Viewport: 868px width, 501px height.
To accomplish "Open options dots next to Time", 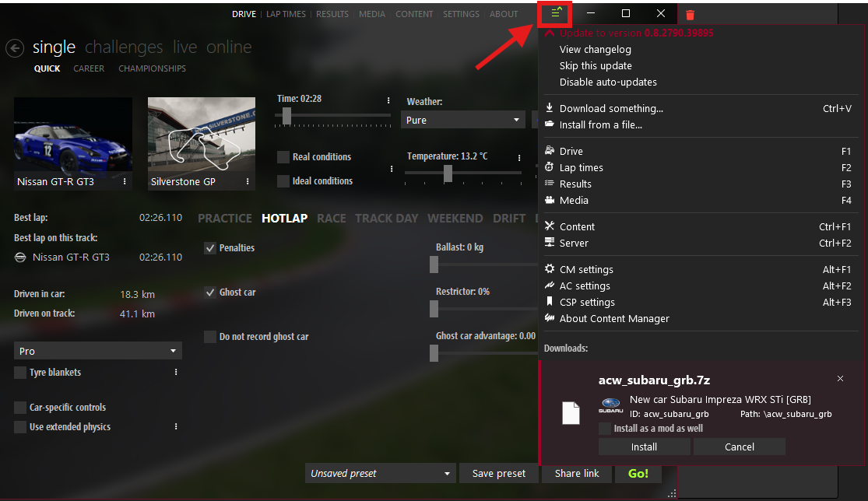I will pyautogui.click(x=388, y=100).
